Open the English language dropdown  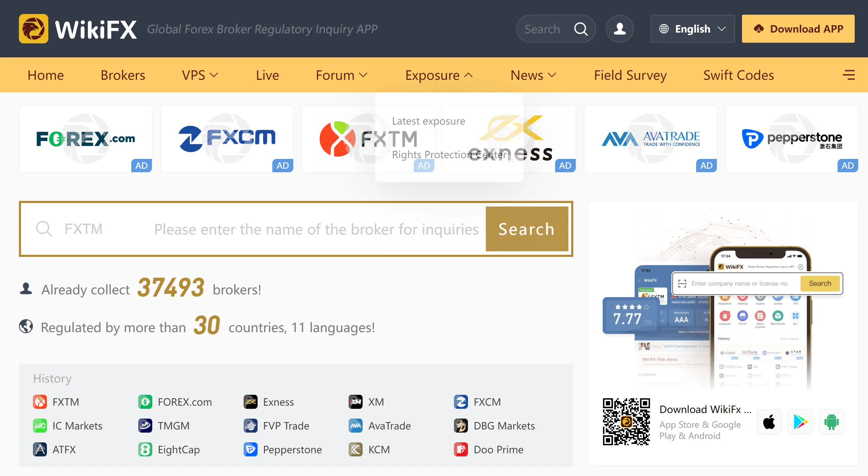pyautogui.click(x=693, y=29)
